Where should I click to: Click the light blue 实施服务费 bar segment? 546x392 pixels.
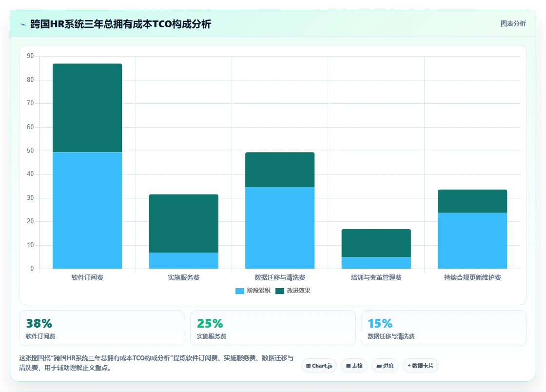tap(183, 260)
